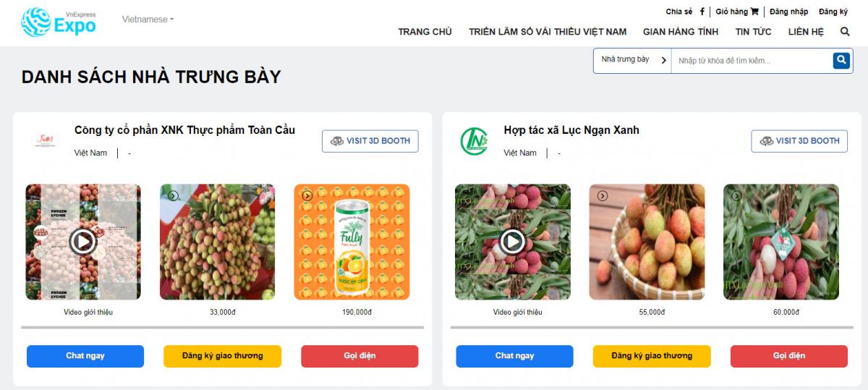Play the Toàn Cầu intro video
Screen dimensions: 868x390
83,241
